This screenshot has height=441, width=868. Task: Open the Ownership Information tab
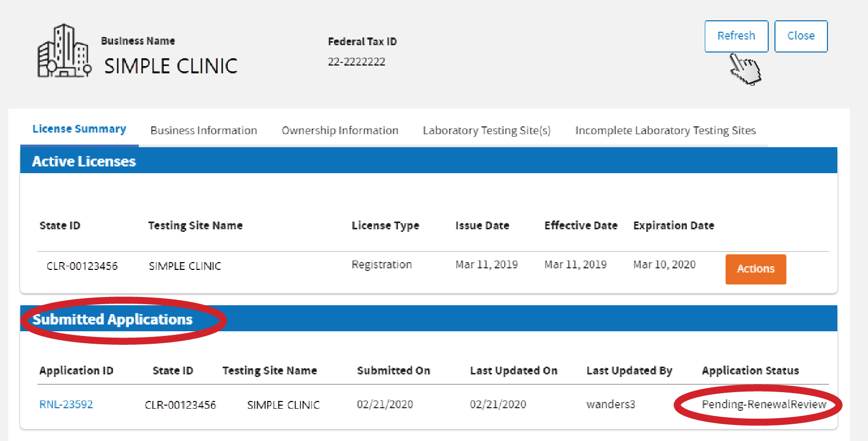pyautogui.click(x=339, y=131)
